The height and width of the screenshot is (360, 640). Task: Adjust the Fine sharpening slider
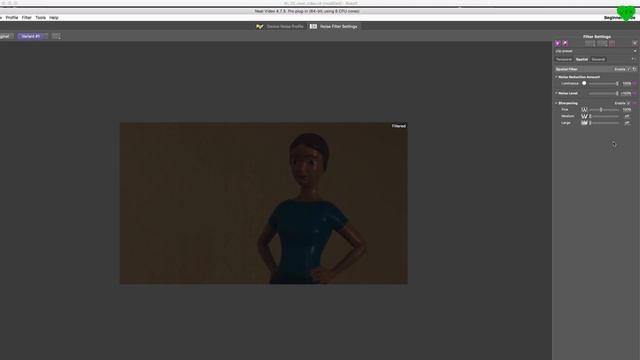point(604,110)
